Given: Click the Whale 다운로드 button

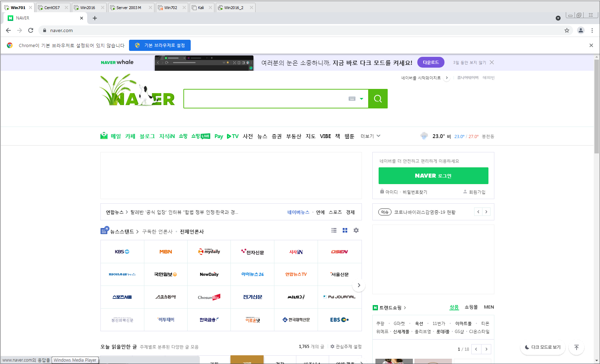Looking at the screenshot, I should (431, 62).
